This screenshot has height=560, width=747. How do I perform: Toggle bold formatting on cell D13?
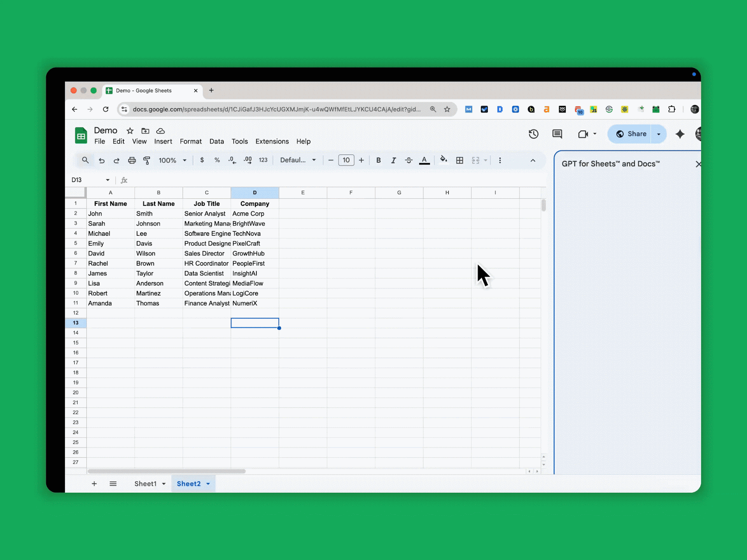tap(378, 160)
